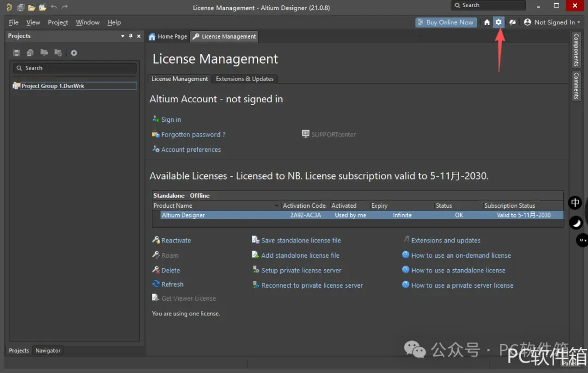Viewport: 588px width, 373px height.
Task: Click Reactivate license link
Action: (176, 240)
